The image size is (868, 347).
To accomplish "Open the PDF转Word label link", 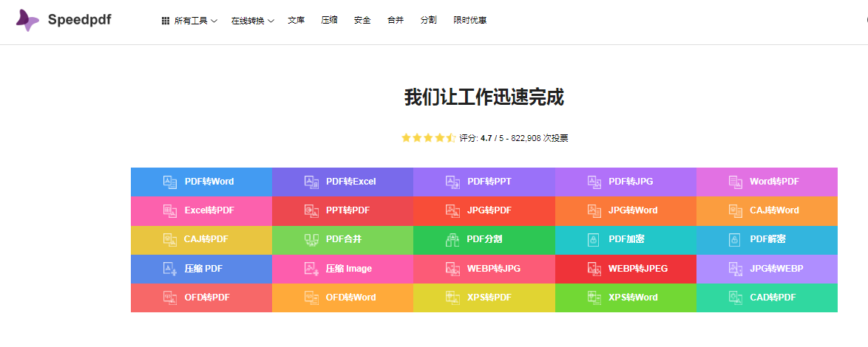I will [x=209, y=181].
